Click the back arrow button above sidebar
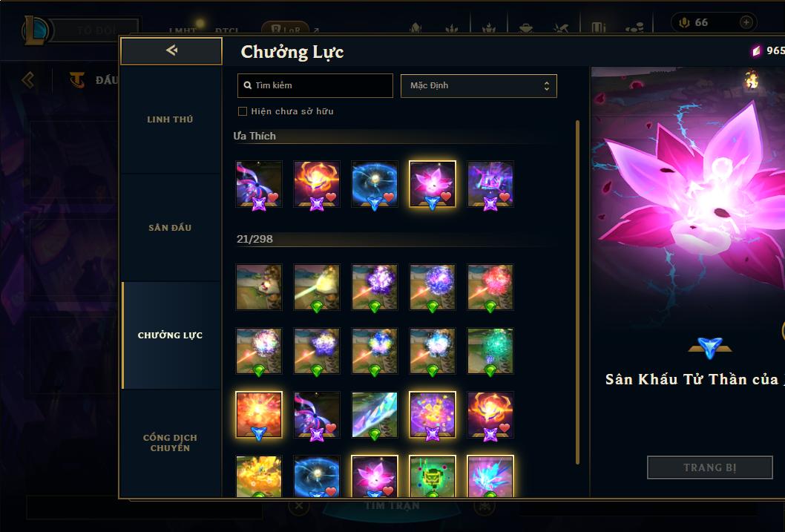 pos(171,50)
